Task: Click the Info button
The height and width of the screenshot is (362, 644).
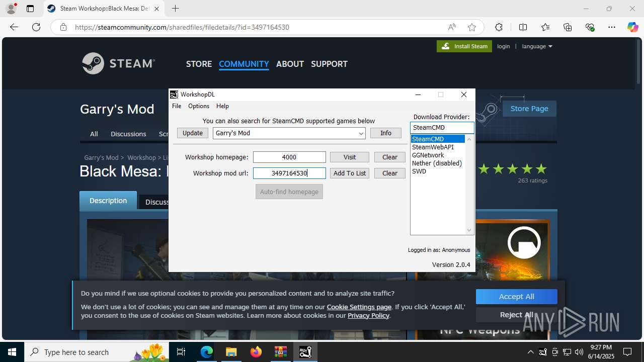Action: (386, 133)
